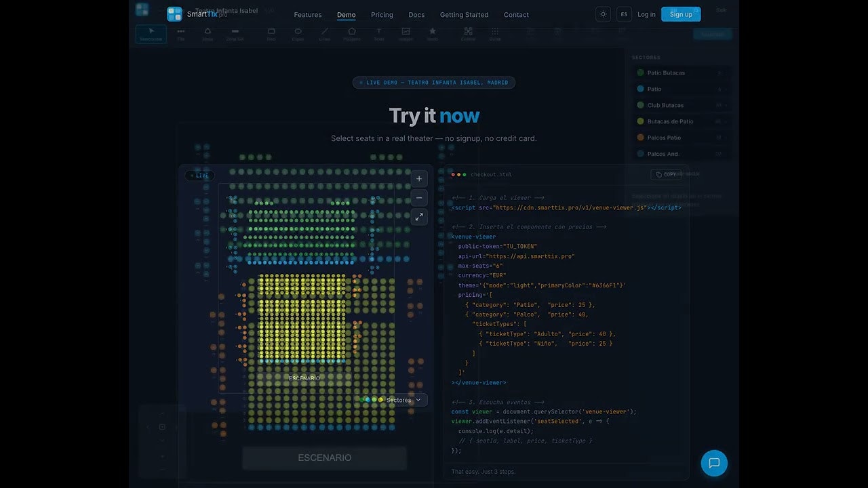Choose Seleccionar arrow tool in background editor
Screen dimensions: 868x488
click(x=151, y=34)
